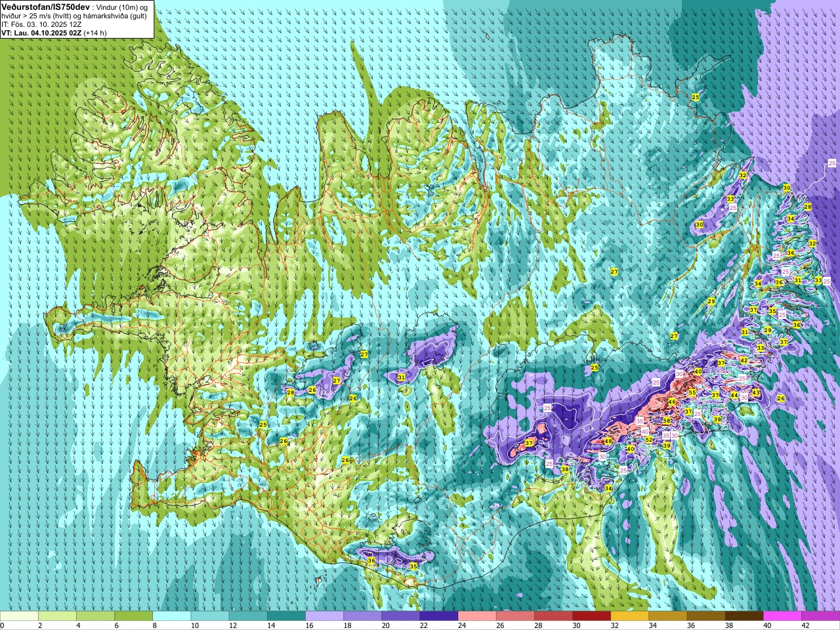
Task: Click the legend scale value 0
Action: (2, 625)
